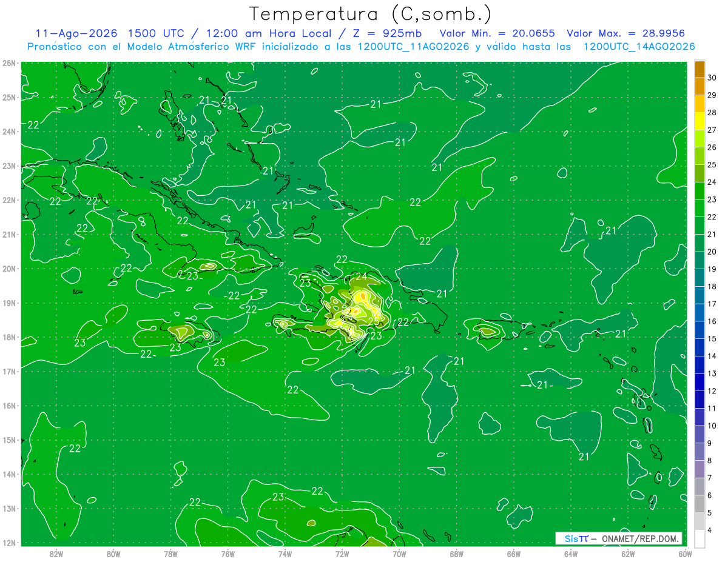
Task: Click the color scale label "19"
Action: click(x=712, y=269)
